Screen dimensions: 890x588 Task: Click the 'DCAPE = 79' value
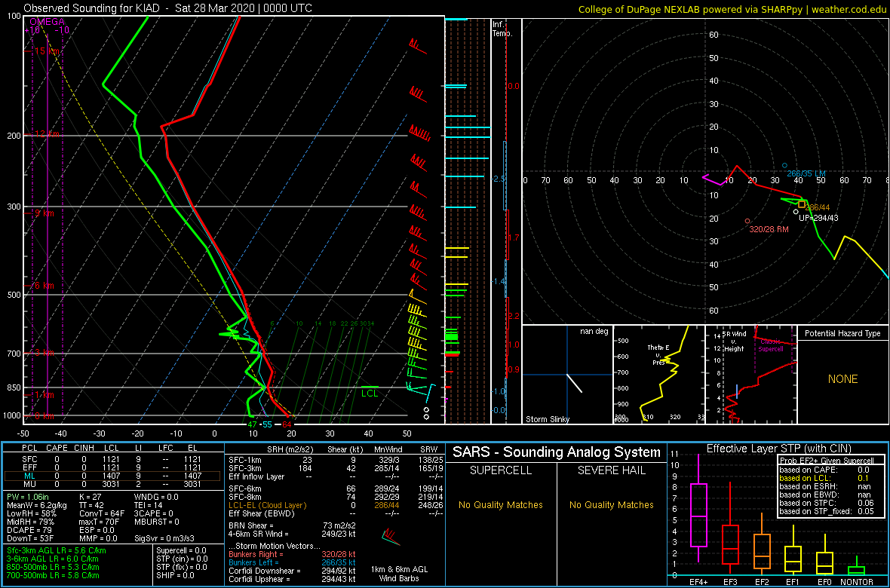pyautogui.click(x=29, y=530)
